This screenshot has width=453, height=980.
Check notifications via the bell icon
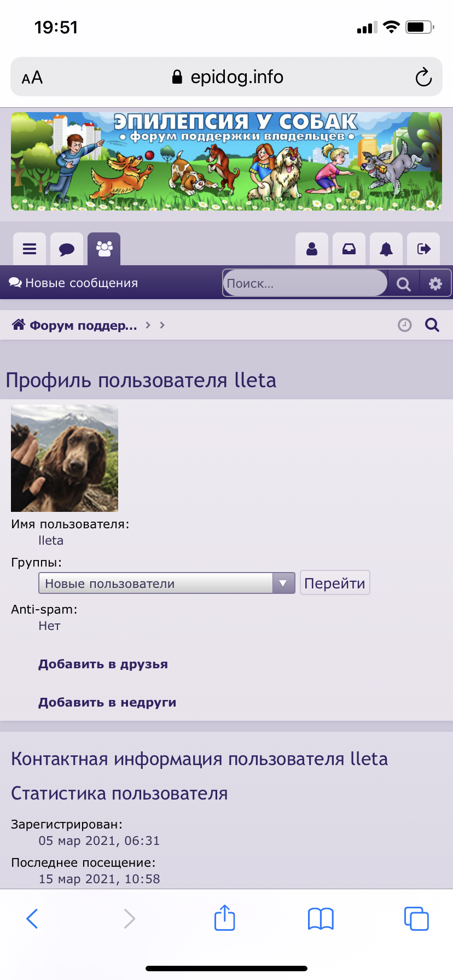(386, 249)
